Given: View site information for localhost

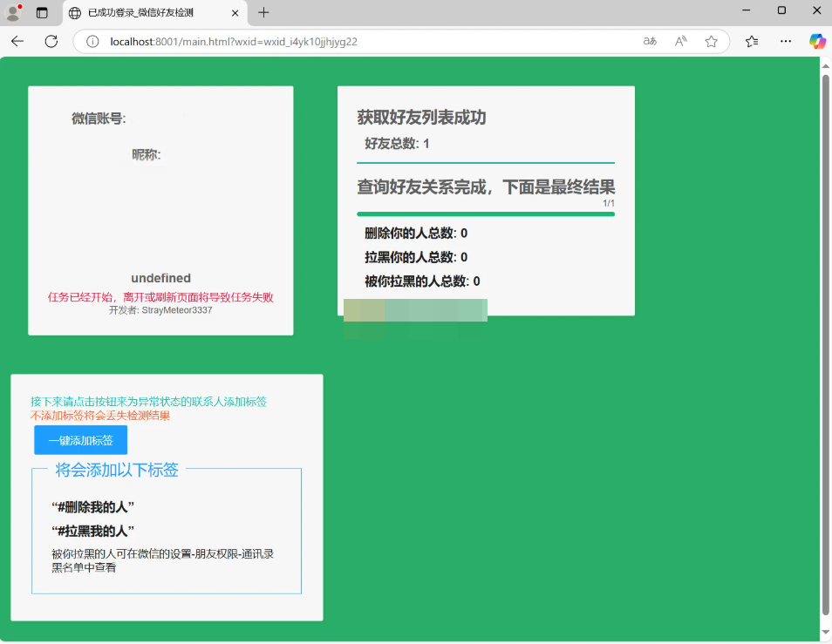Looking at the screenshot, I should (x=92, y=41).
